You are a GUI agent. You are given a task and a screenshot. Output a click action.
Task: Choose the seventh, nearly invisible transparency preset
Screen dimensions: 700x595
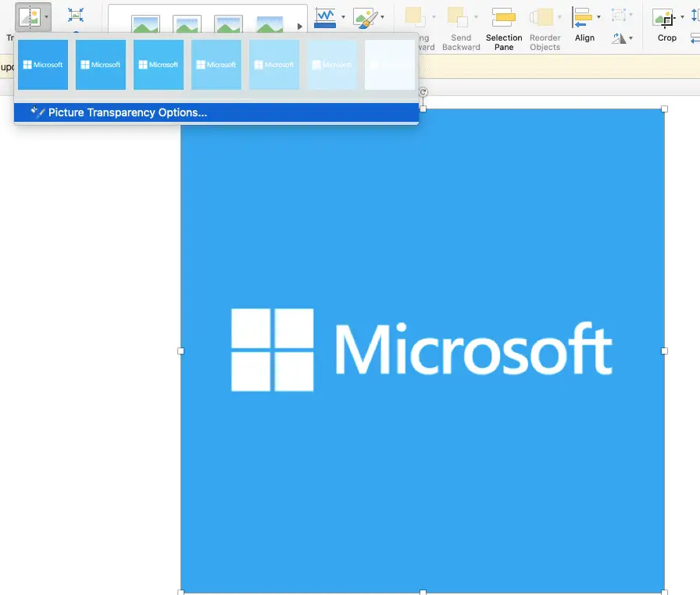[x=390, y=65]
